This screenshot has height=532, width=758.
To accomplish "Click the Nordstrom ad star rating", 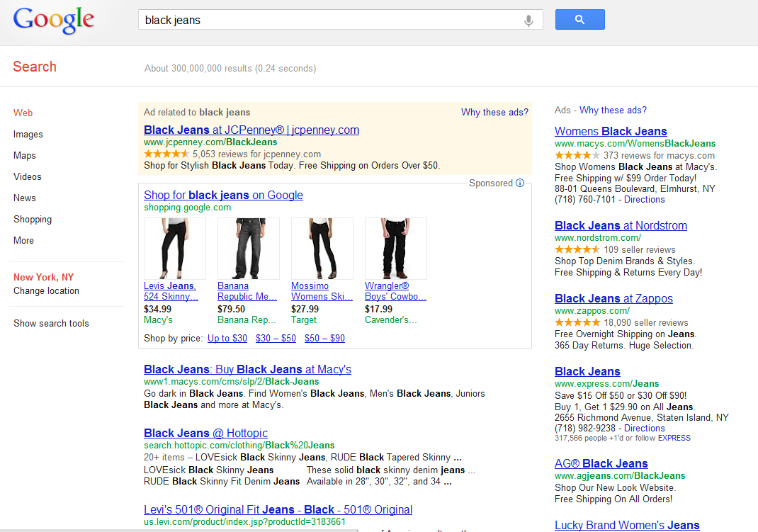I will click(x=577, y=249).
